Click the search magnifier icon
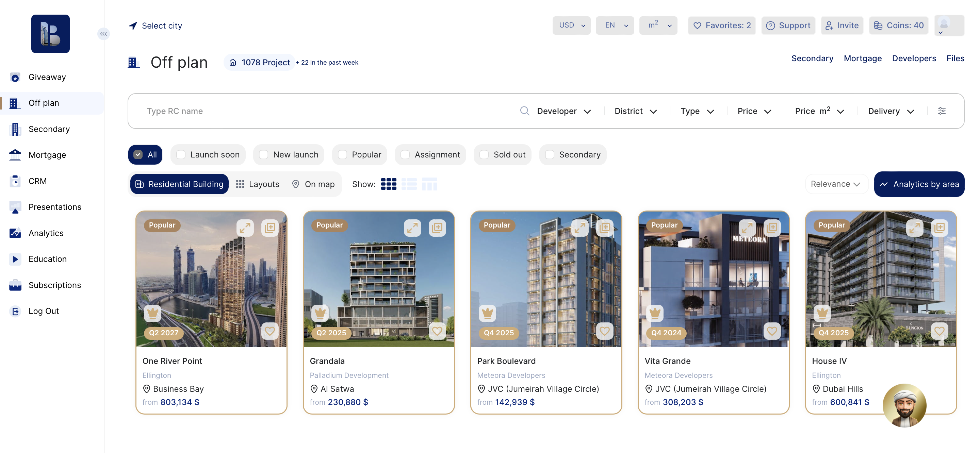980x453 pixels. pos(525,111)
